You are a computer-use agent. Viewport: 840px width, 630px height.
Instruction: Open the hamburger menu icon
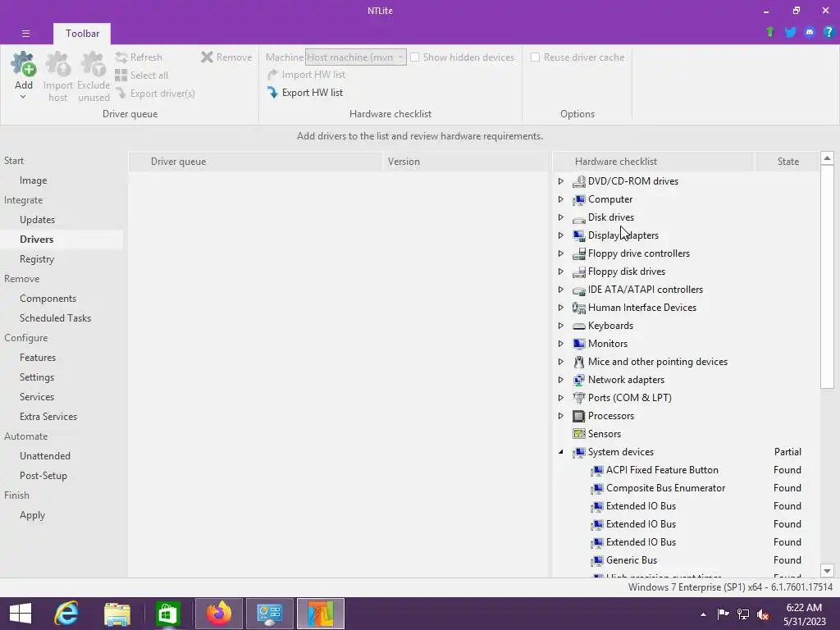point(25,33)
